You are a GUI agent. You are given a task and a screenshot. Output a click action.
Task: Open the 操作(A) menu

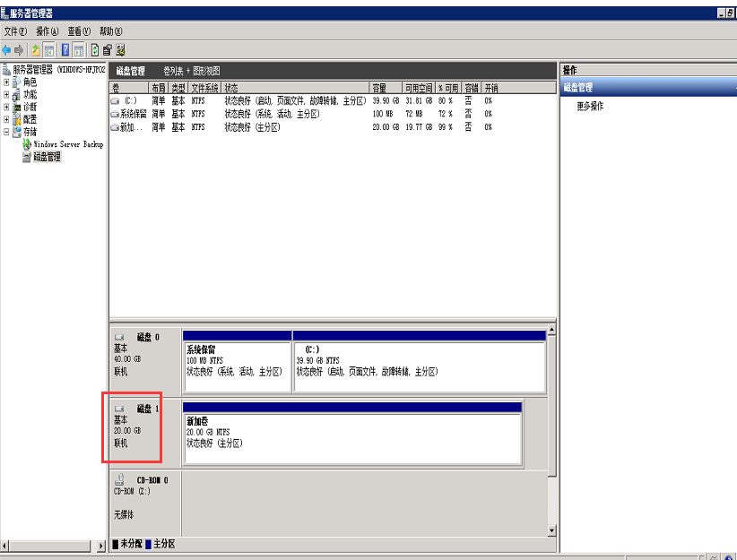(x=48, y=31)
